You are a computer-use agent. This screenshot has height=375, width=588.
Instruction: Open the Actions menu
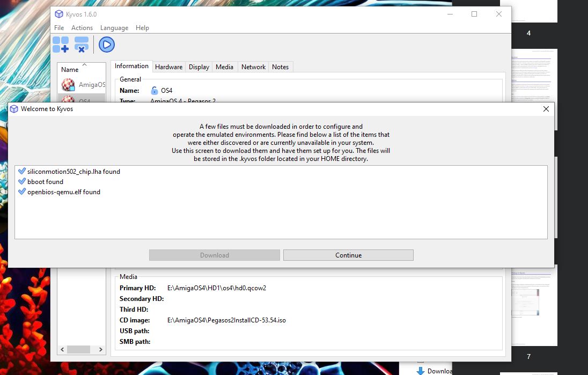pyautogui.click(x=82, y=28)
